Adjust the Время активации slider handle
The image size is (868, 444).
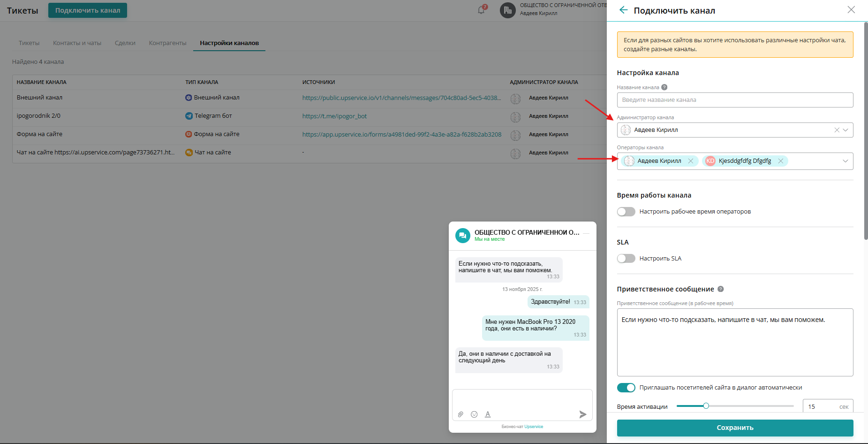(706, 406)
